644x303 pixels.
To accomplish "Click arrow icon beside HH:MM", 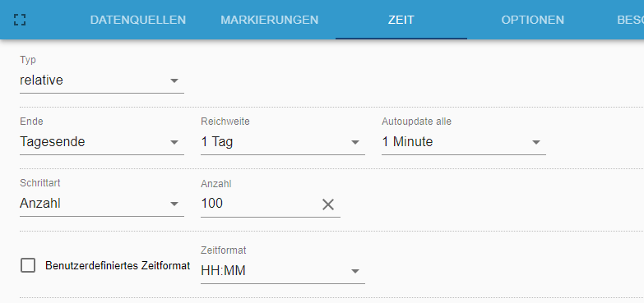I will pos(355,271).
